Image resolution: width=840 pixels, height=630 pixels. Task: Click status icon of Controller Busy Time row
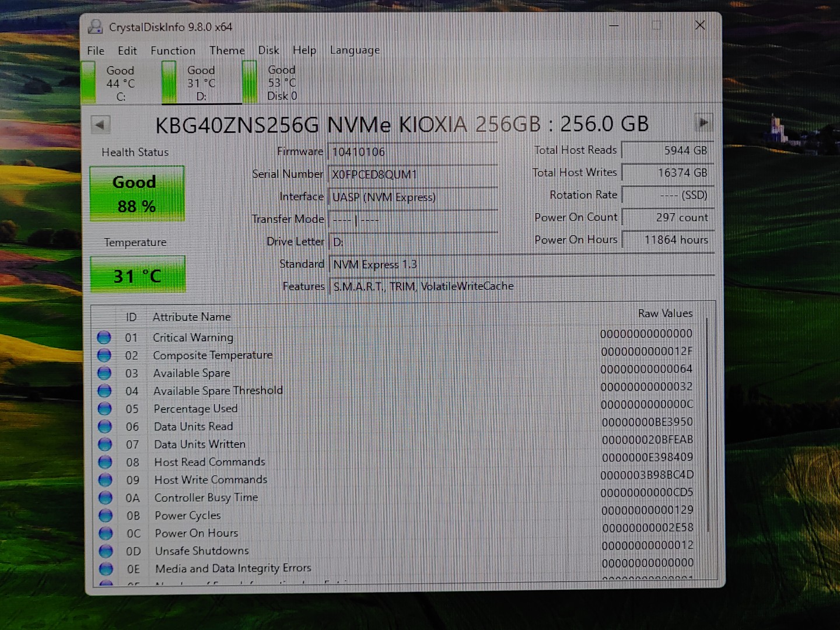(x=106, y=498)
